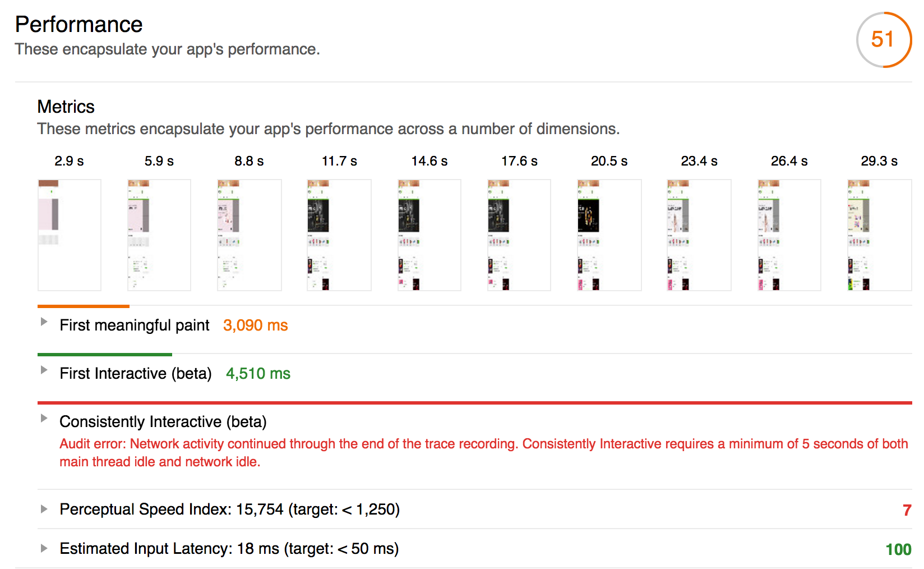Open the 29.3 s screenshot thumbnail

coord(879,235)
